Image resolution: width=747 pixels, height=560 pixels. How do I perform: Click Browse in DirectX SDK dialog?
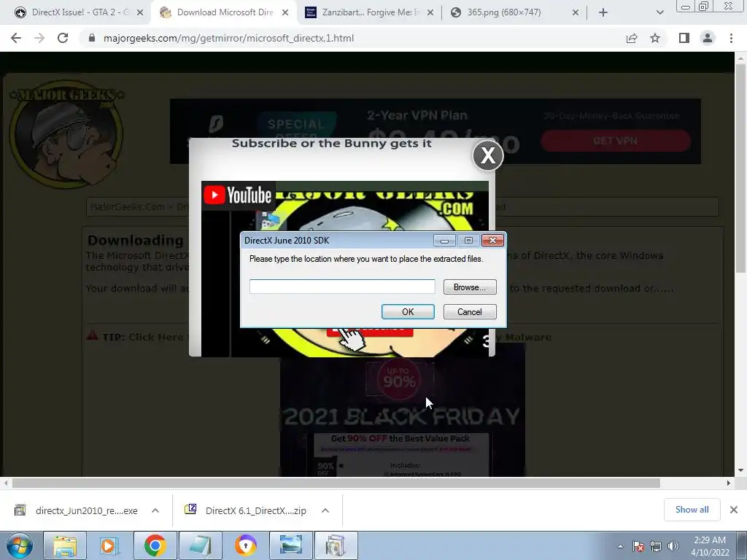point(470,287)
